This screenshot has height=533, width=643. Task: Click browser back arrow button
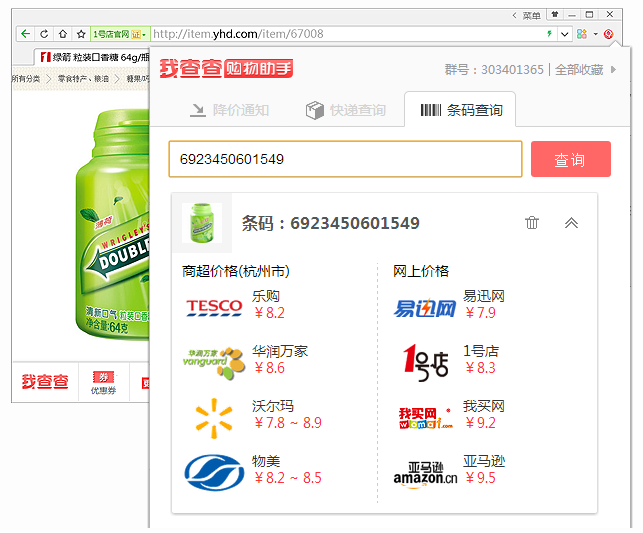(25, 34)
